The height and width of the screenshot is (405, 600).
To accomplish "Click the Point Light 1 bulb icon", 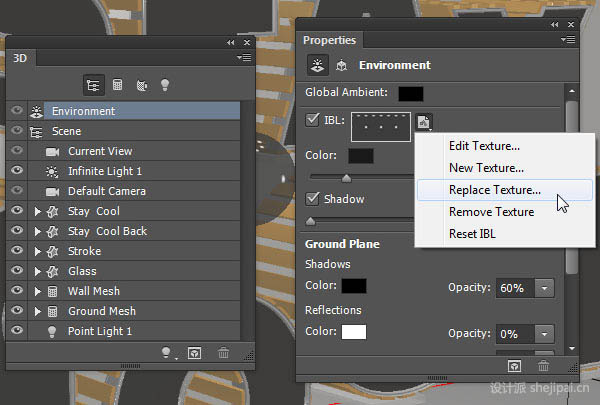I will point(52,332).
